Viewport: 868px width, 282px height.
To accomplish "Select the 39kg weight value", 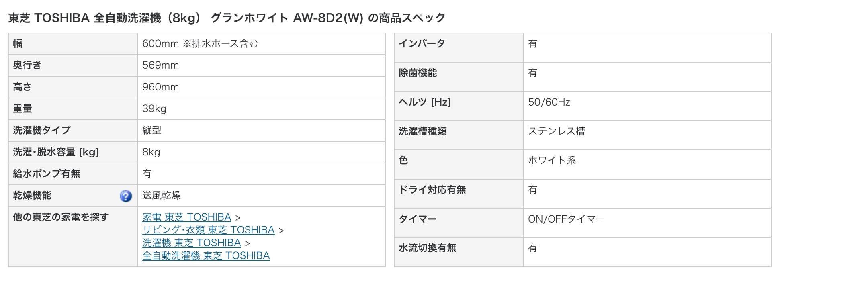I will tap(154, 109).
